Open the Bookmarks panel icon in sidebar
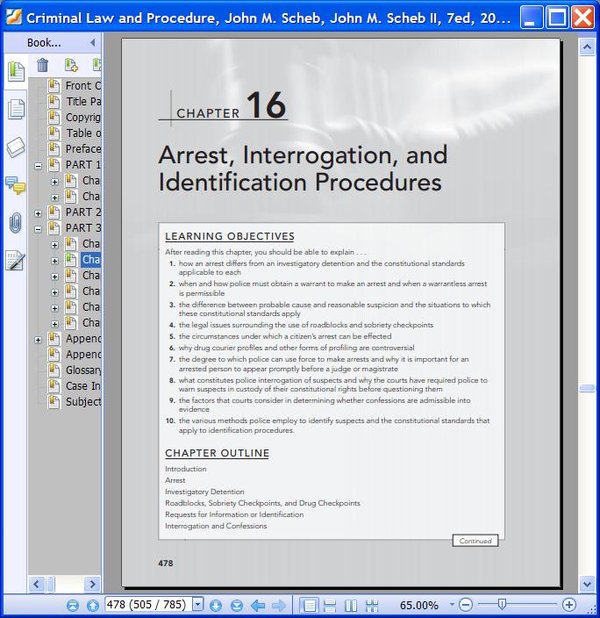The width and height of the screenshot is (600, 618). [15, 72]
